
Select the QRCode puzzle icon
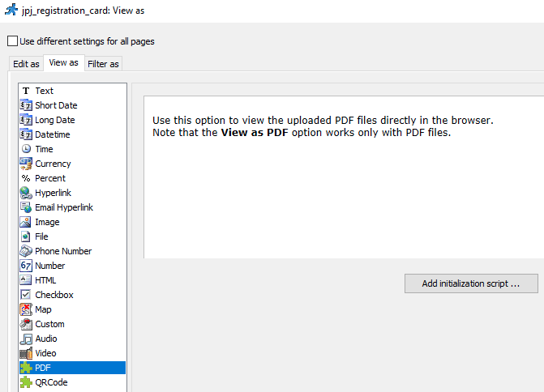point(26,382)
